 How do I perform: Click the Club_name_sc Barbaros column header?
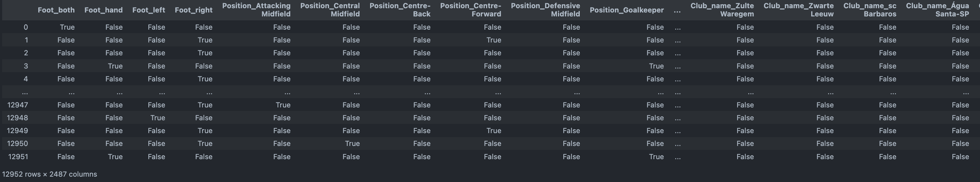coord(869,10)
